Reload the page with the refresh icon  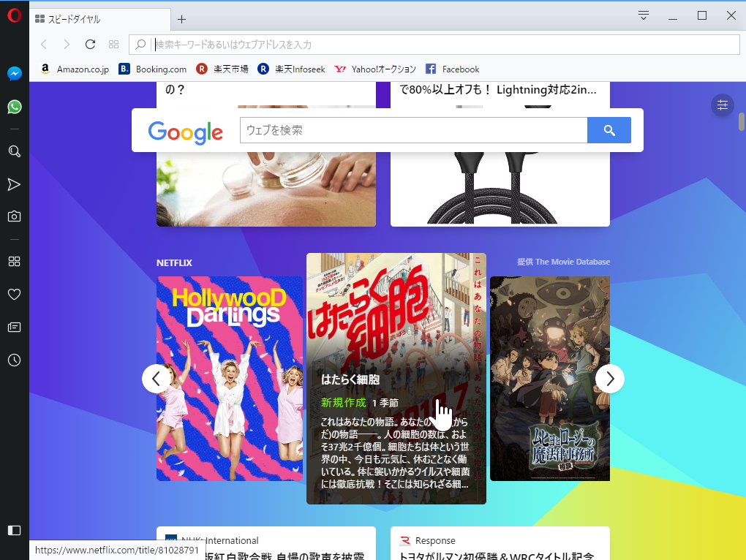pos(90,44)
